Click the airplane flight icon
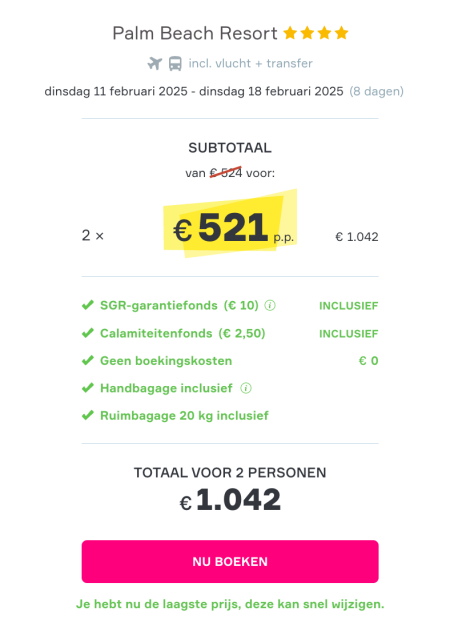The width and height of the screenshot is (450, 635). [155, 64]
